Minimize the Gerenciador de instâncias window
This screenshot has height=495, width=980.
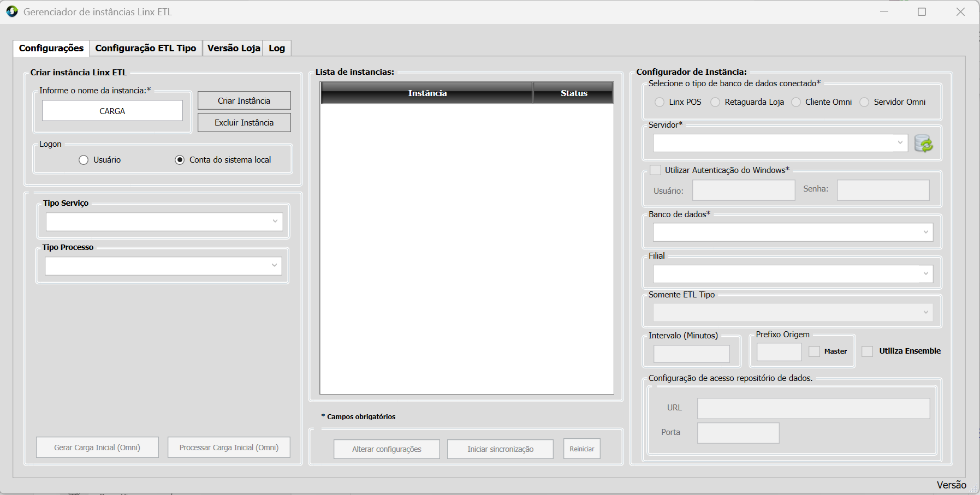(884, 12)
